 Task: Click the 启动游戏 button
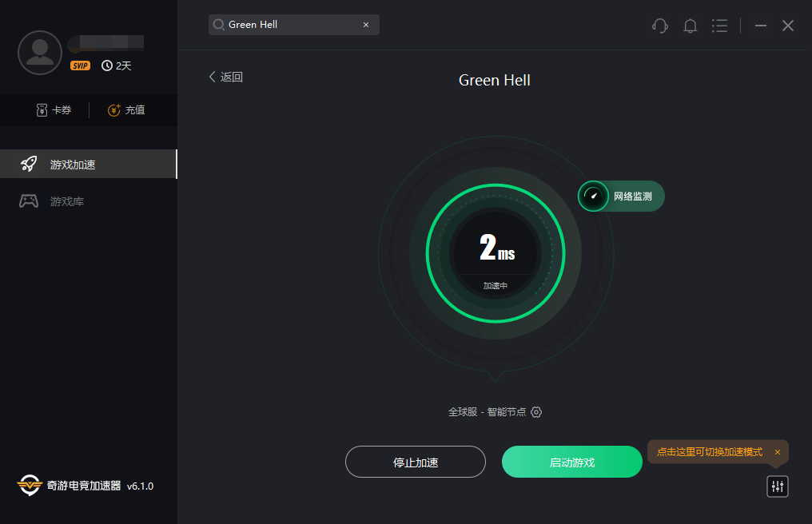tap(572, 462)
